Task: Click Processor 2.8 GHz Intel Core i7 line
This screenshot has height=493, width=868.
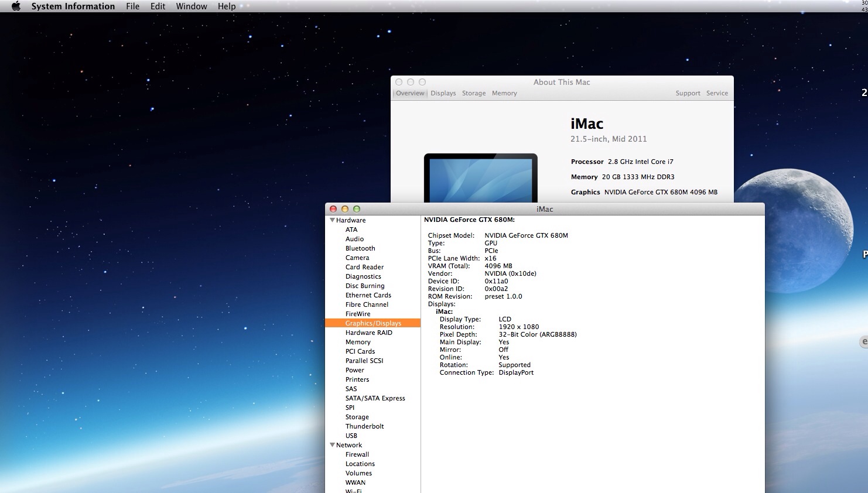Action: point(622,162)
